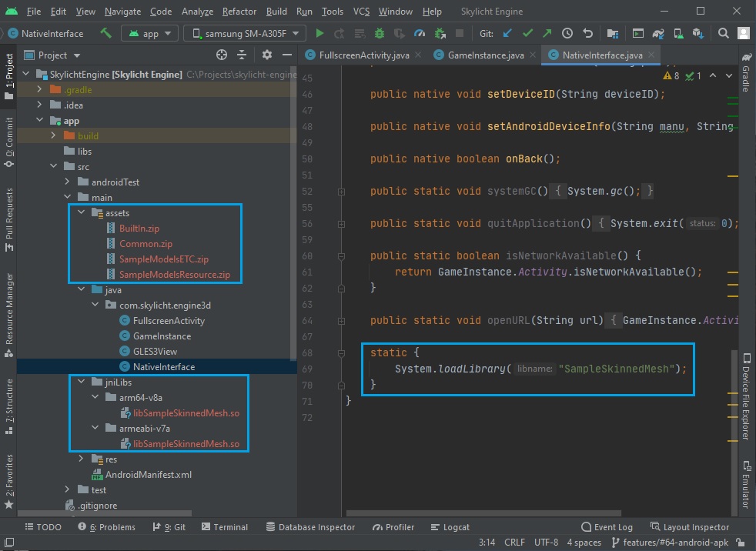
Task: Open Project panel settings gear
Action: [266, 55]
